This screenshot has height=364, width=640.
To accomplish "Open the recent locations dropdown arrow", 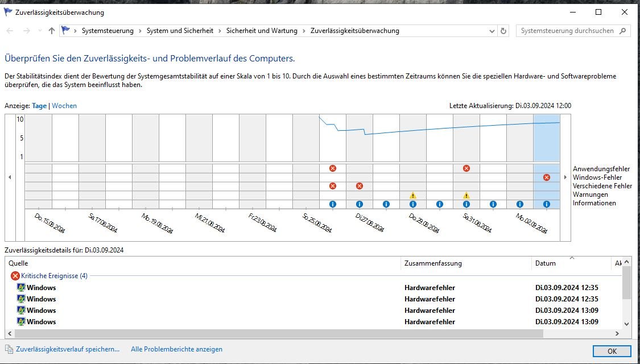I will pyautogui.click(x=40, y=31).
